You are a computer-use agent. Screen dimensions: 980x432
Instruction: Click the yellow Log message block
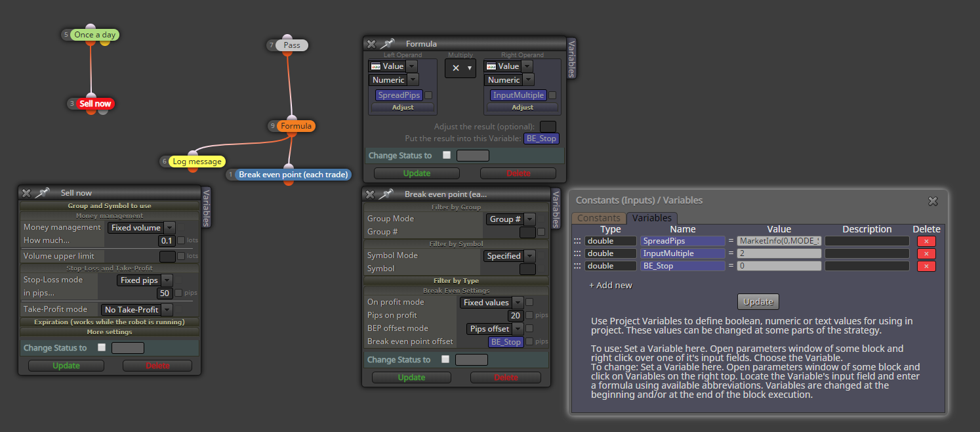[x=197, y=162]
